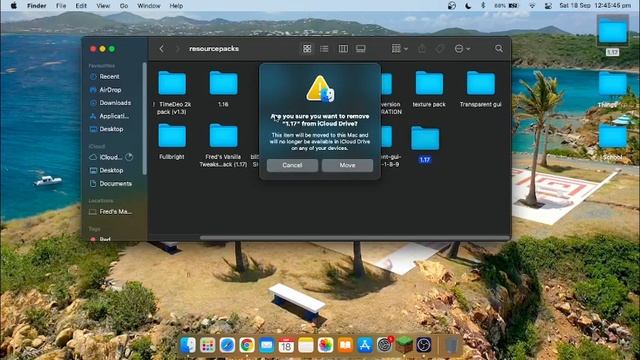Click the resourcepacks window title

(214, 49)
